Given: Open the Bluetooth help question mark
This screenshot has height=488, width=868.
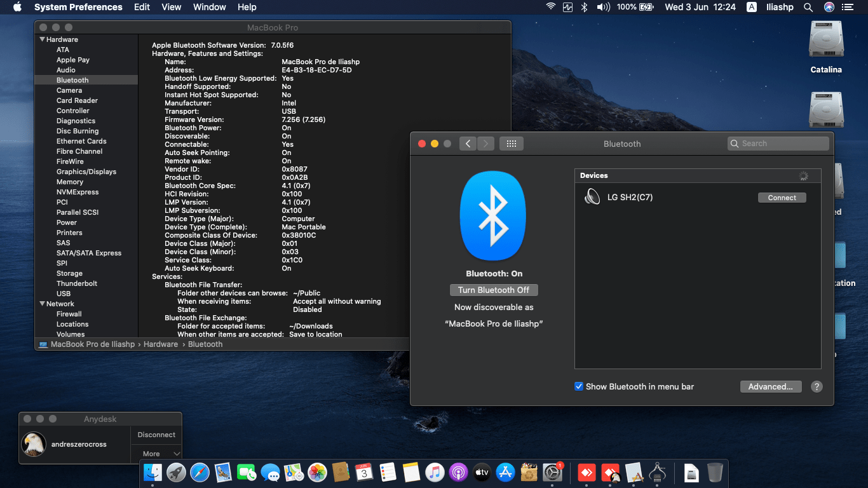Looking at the screenshot, I should click(817, 386).
